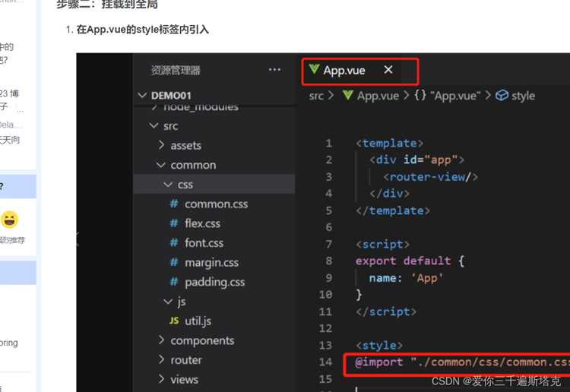Click the curly braces breadcrumb icon

click(x=420, y=95)
